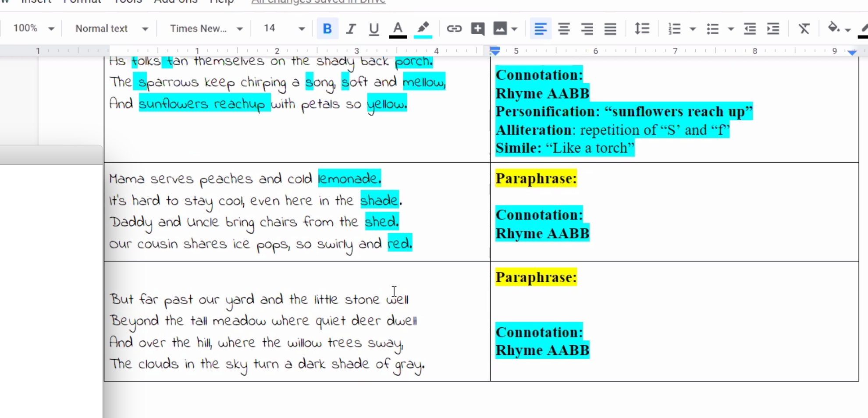Viewport: 868px width, 418px height.
Task: Open the font size 14 dropdown
Action: [284, 28]
